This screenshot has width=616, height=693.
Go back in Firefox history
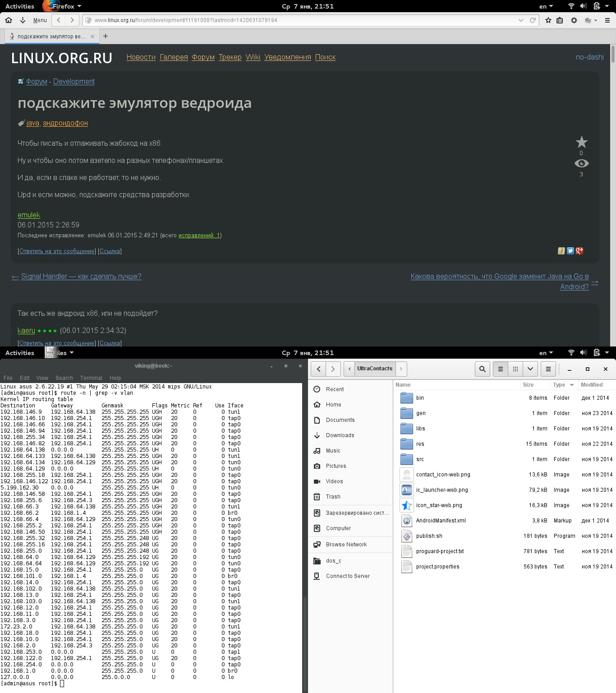click(59, 20)
